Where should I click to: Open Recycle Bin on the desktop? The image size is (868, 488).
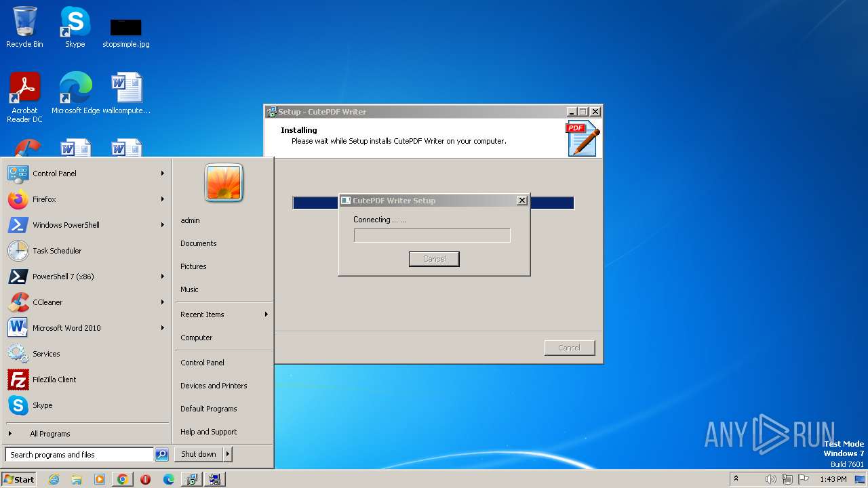(24, 27)
